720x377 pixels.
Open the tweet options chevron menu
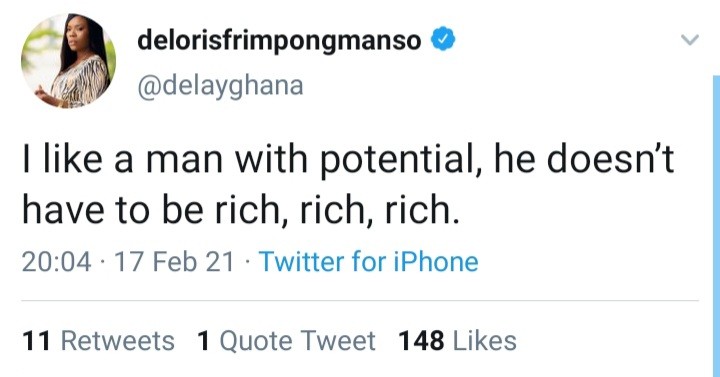689,40
